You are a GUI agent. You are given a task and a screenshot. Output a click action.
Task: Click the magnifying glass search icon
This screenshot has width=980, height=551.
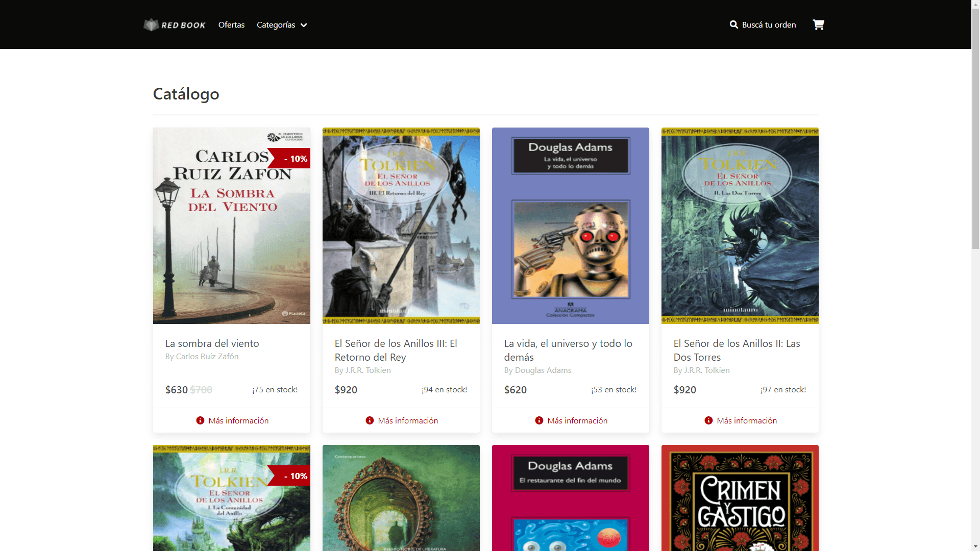click(x=734, y=24)
